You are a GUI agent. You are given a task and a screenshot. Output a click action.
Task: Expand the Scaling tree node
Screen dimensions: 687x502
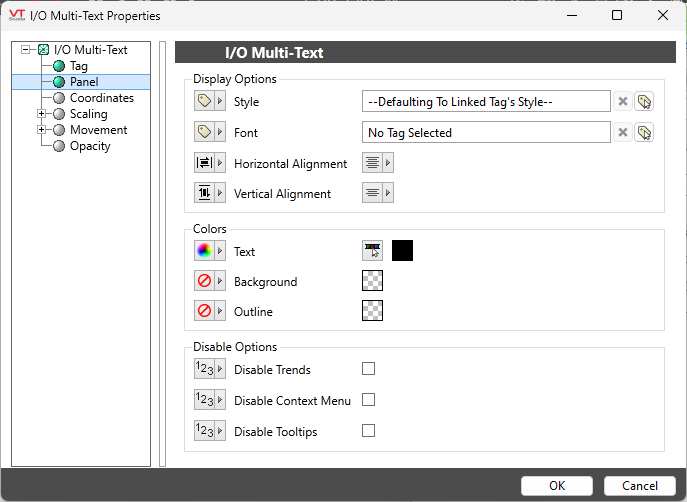pos(41,114)
